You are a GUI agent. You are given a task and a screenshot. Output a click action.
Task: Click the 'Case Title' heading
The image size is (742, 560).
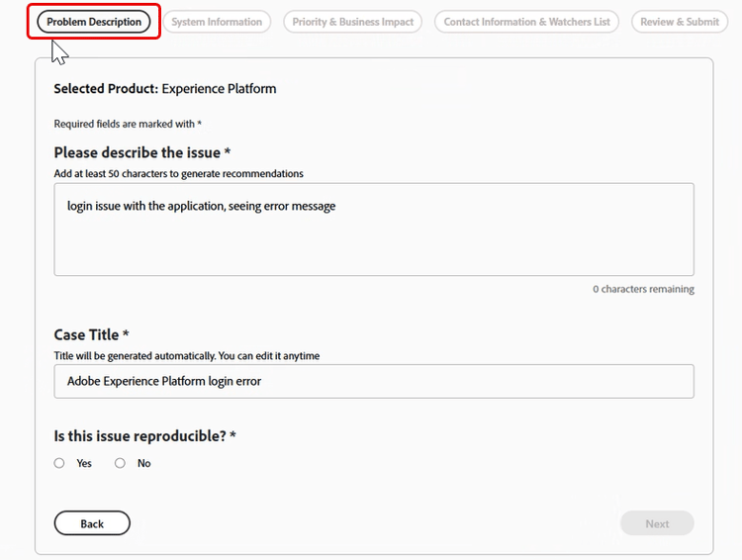click(91, 334)
